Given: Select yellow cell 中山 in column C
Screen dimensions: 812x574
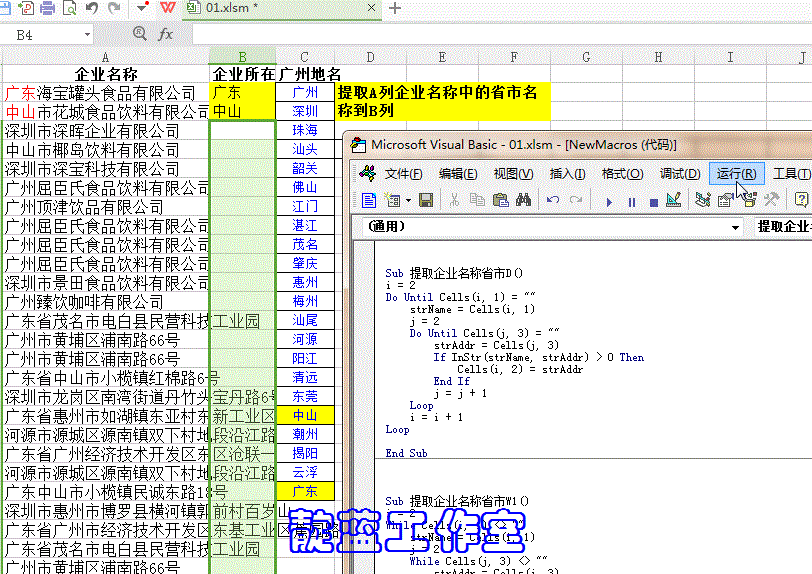Looking at the screenshot, I should 305,415.
